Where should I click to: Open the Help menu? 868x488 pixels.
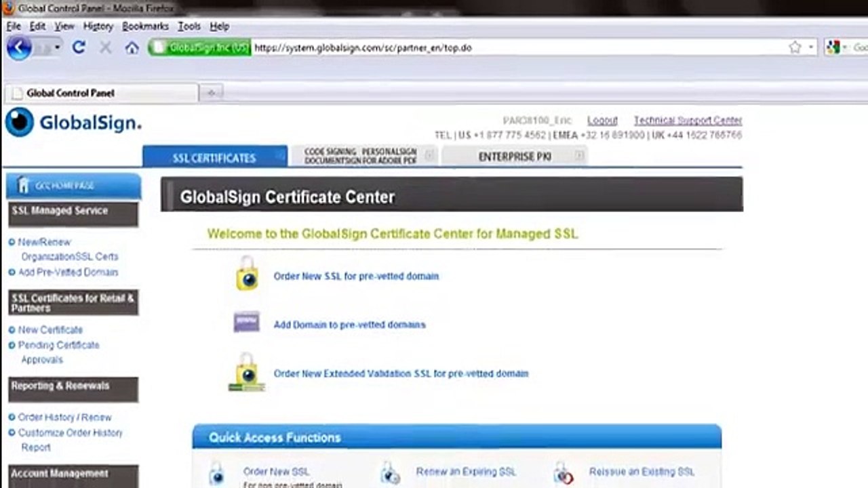tap(219, 26)
